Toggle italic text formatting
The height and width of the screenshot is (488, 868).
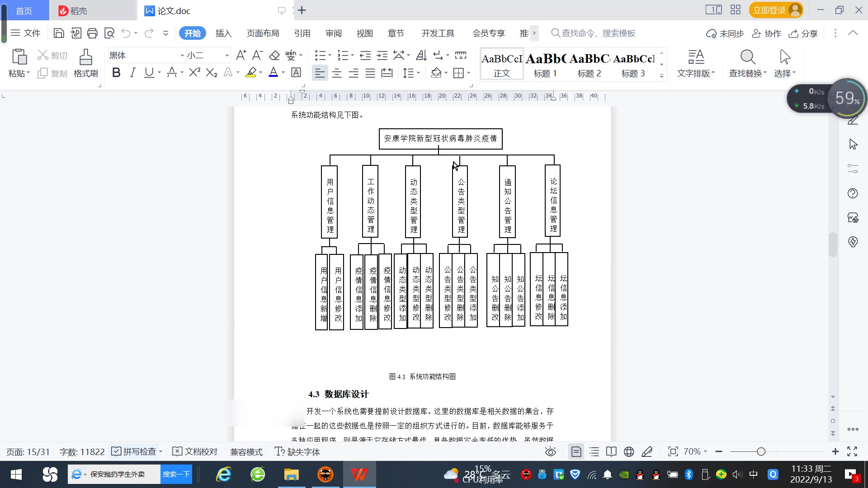tap(132, 73)
